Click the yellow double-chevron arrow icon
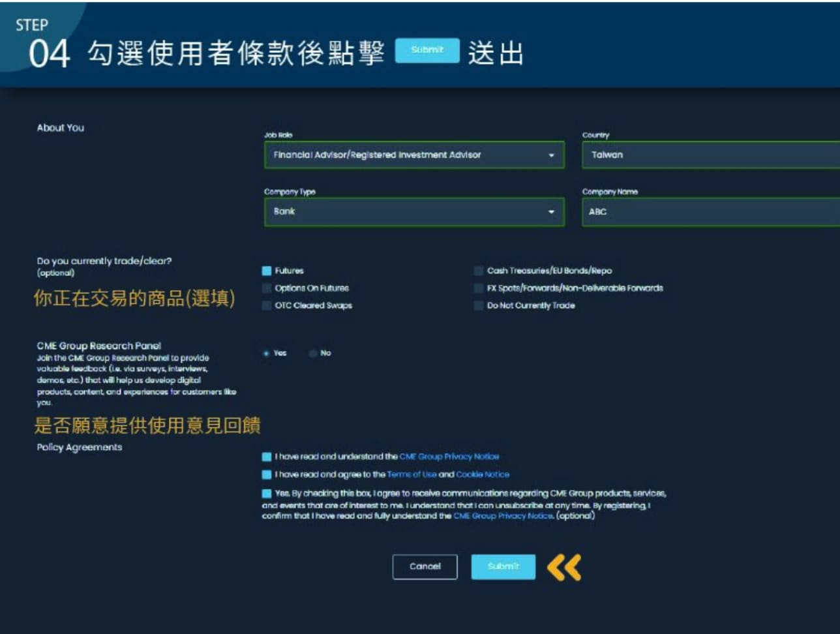This screenshot has height=634, width=840. click(x=563, y=567)
